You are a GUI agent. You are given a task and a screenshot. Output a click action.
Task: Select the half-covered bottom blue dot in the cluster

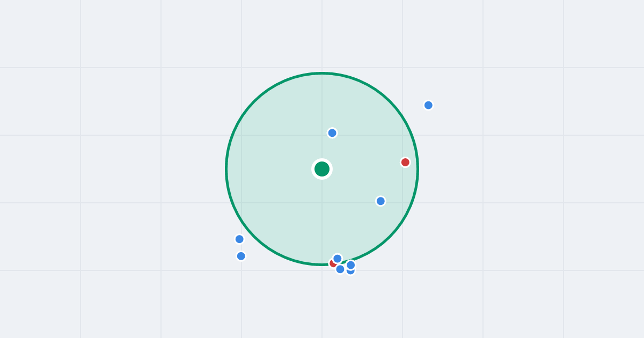351,272
